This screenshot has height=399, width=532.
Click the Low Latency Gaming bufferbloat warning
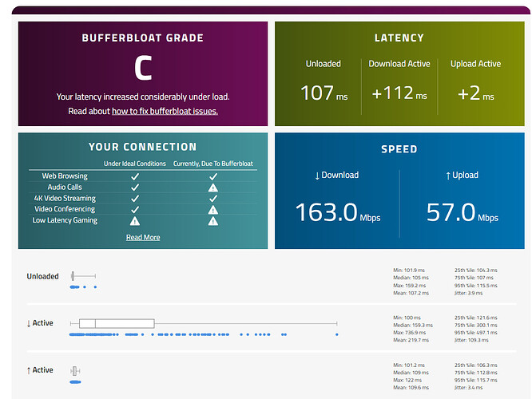tap(213, 221)
